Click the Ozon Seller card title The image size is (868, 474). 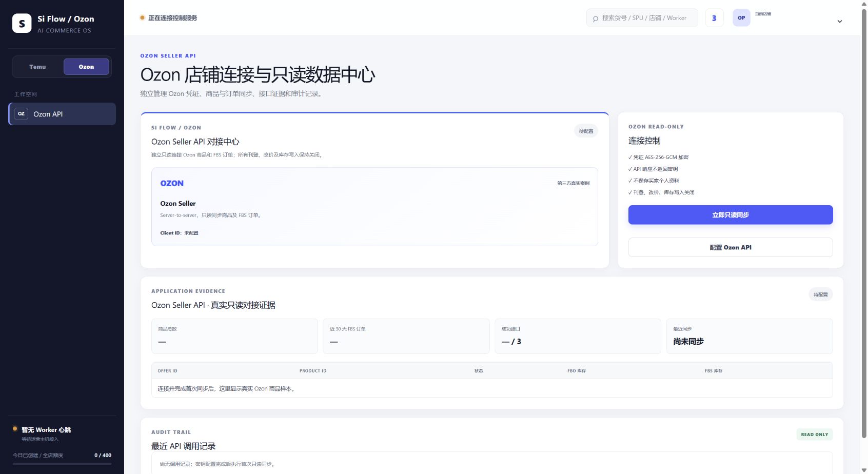pos(177,204)
